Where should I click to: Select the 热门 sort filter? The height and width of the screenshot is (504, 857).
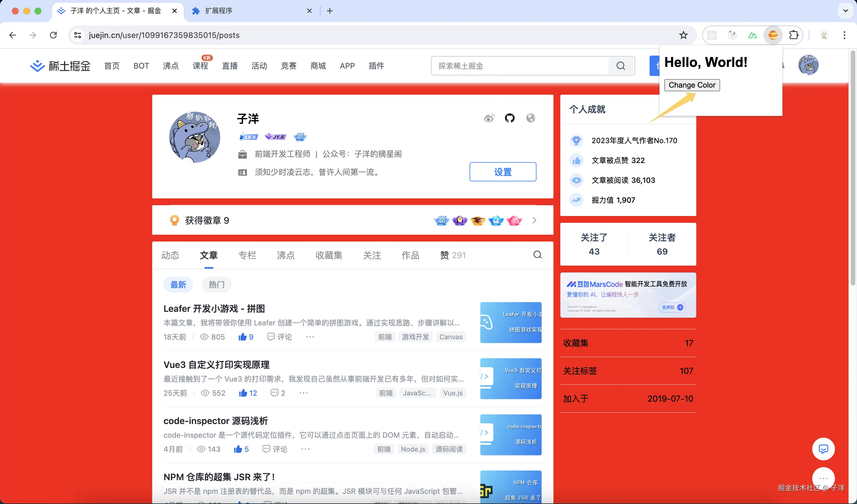click(216, 285)
